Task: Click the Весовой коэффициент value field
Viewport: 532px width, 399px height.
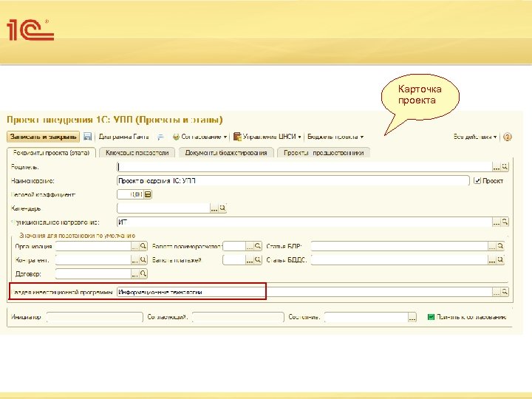Action: tap(130, 194)
